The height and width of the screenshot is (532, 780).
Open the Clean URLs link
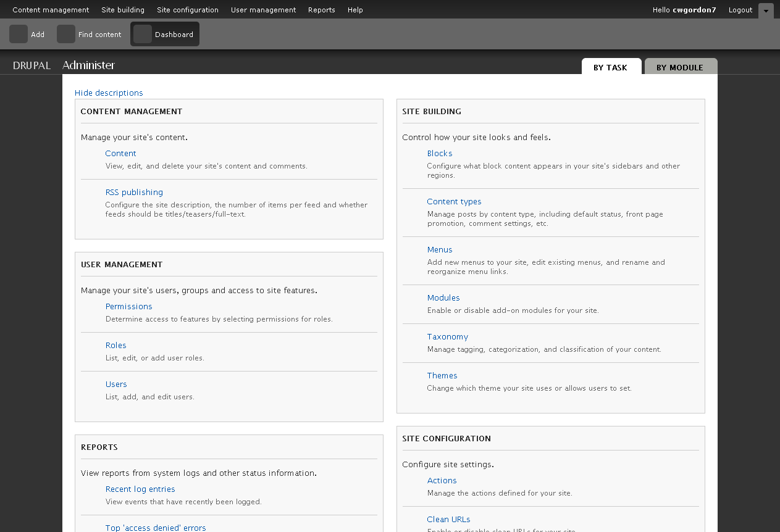click(448, 519)
